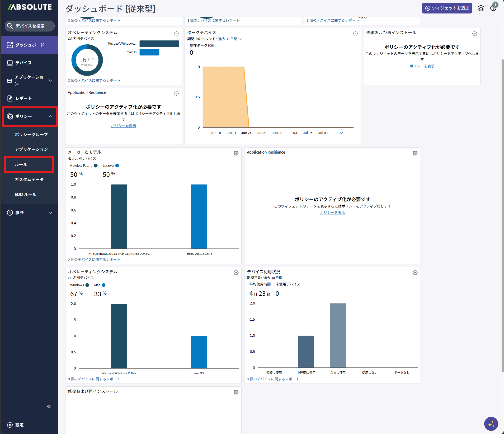Image resolution: width=504 pixels, height=434 pixels.
Task: Open gear icon on メーカーとモデル widget
Action: pos(236,153)
